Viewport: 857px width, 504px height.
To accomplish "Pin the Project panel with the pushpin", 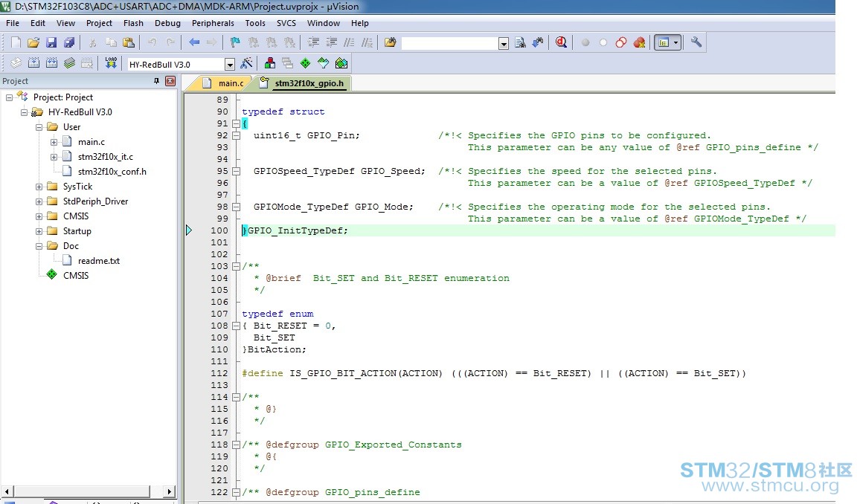I will tap(157, 81).
